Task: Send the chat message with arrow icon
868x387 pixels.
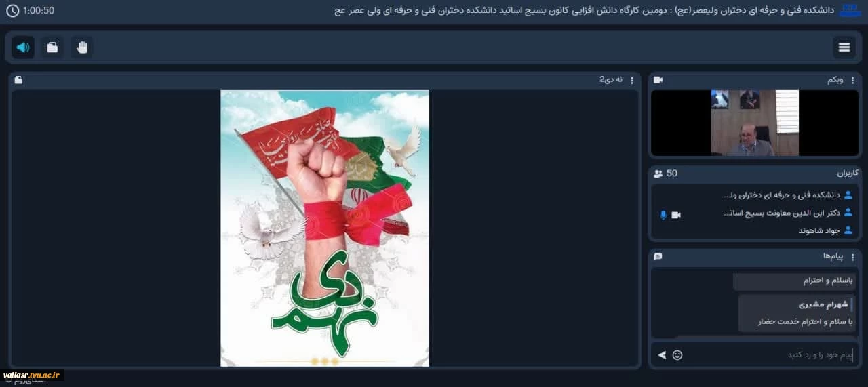Action: 662,354
